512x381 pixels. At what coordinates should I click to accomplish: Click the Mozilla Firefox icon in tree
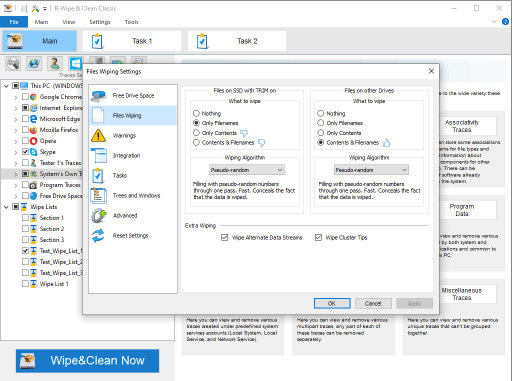pos(33,130)
